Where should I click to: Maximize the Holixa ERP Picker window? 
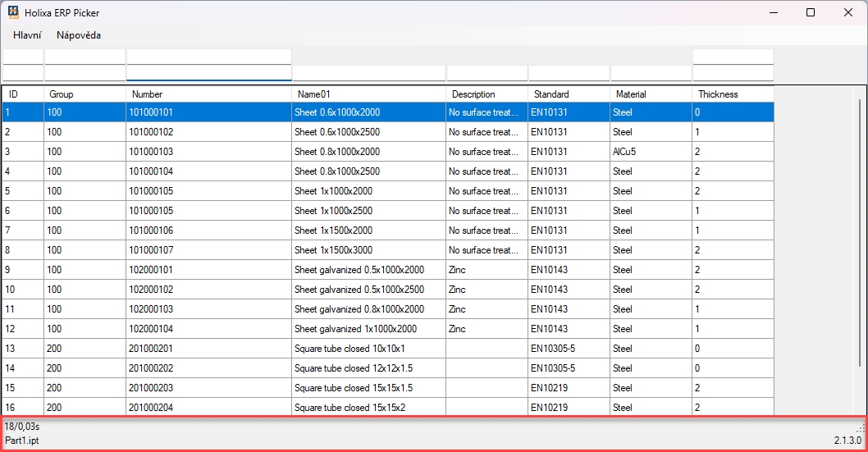pos(811,12)
